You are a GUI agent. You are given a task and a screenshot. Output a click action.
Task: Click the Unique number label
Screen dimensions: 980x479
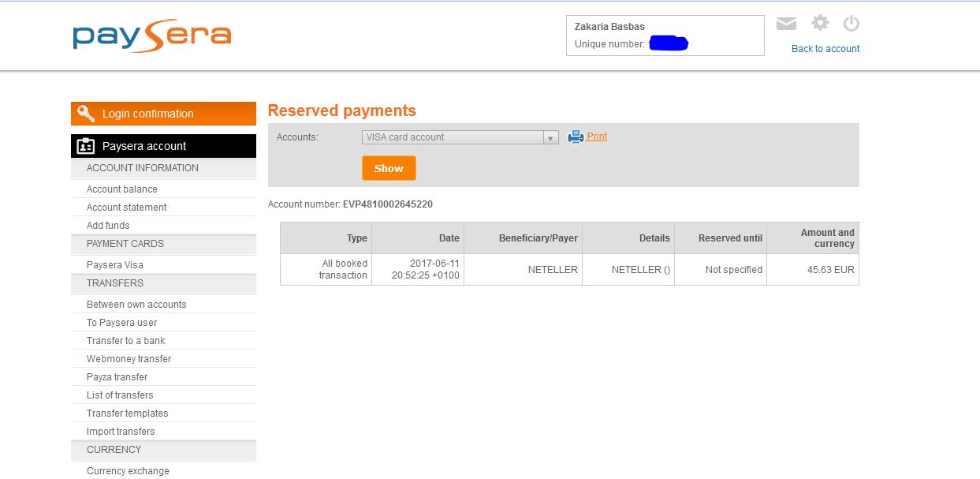[x=609, y=44]
